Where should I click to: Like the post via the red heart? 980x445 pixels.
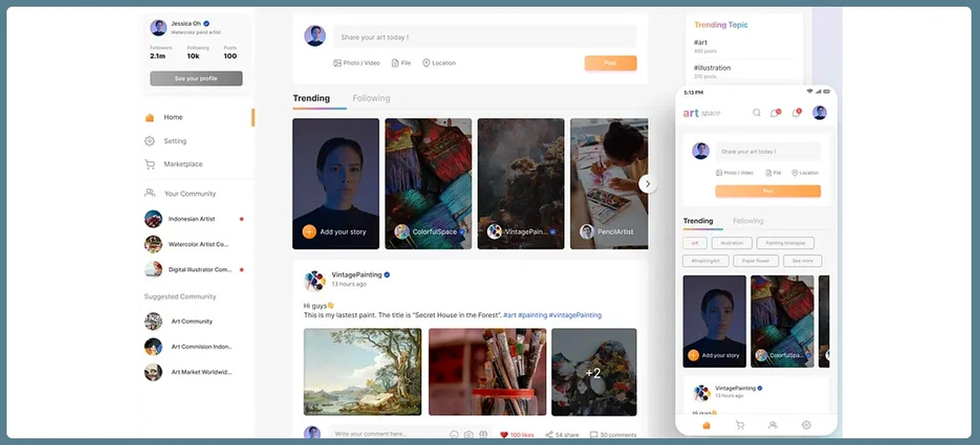tap(504, 434)
